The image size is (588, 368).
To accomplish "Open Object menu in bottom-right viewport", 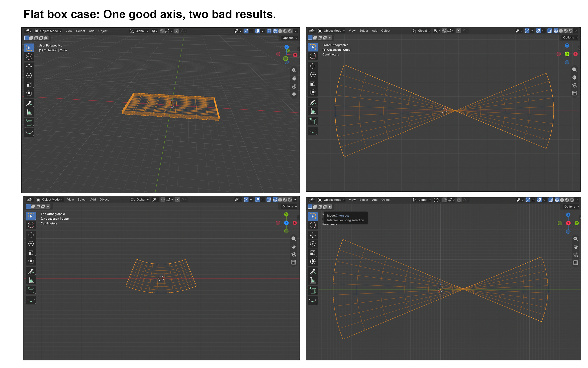I will [x=386, y=200].
